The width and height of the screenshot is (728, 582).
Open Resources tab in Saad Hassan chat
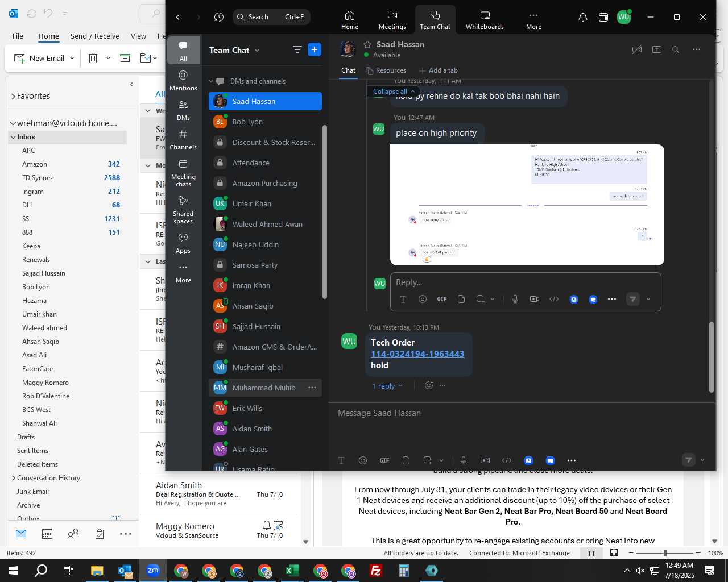point(386,70)
